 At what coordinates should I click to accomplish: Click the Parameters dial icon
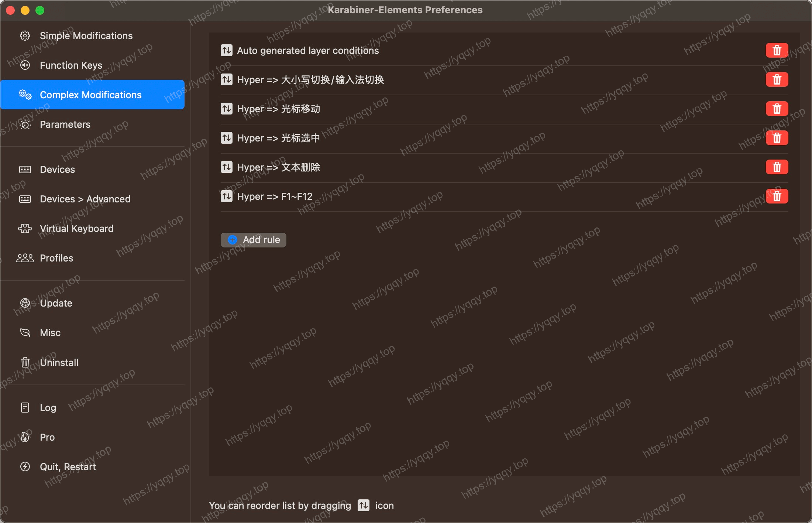coord(25,124)
